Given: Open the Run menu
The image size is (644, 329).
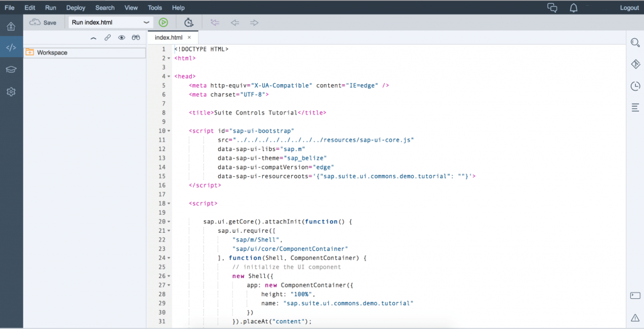Looking at the screenshot, I should coord(50,8).
